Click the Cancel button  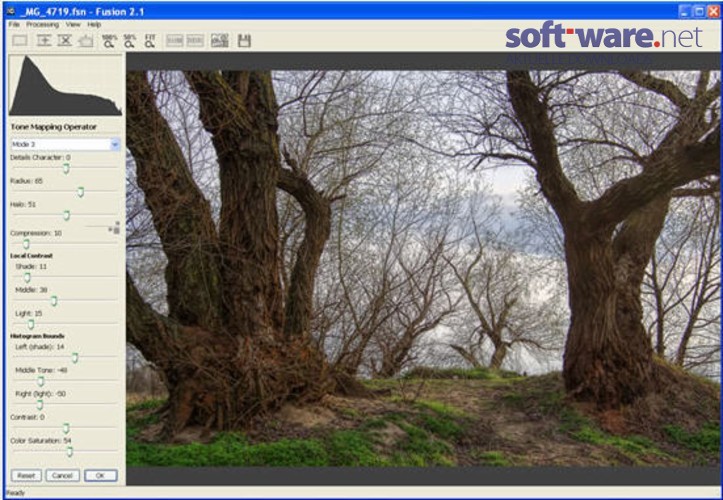pyautogui.click(x=62, y=475)
